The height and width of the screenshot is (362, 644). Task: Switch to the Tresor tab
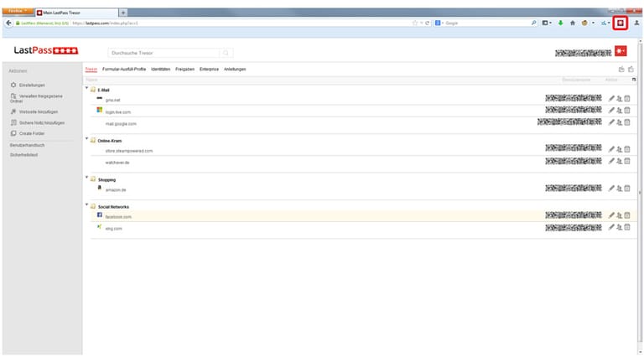coord(91,70)
